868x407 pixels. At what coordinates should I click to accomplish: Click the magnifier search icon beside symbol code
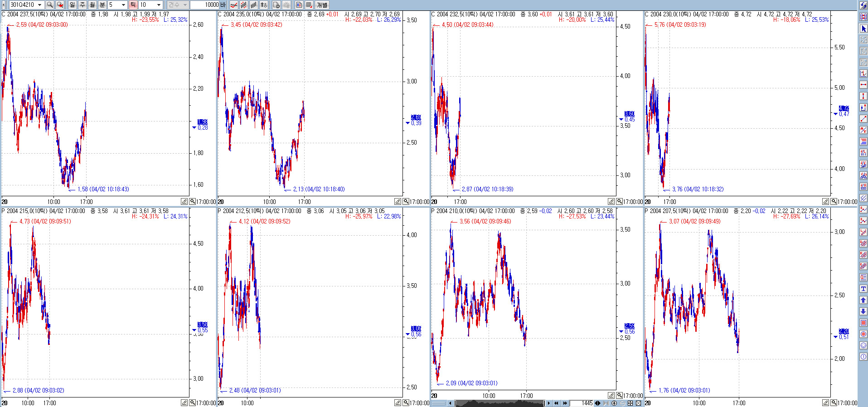[x=50, y=5]
